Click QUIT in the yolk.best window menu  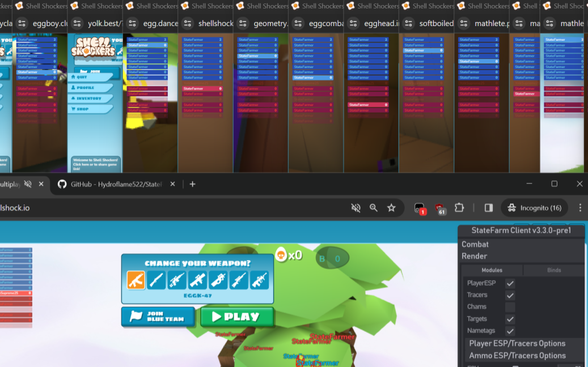pos(91,77)
